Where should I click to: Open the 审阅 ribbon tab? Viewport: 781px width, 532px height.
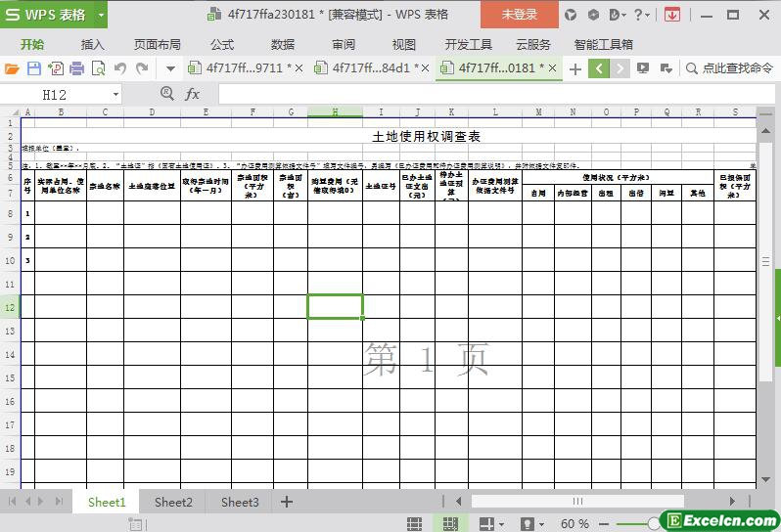[x=344, y=45]
